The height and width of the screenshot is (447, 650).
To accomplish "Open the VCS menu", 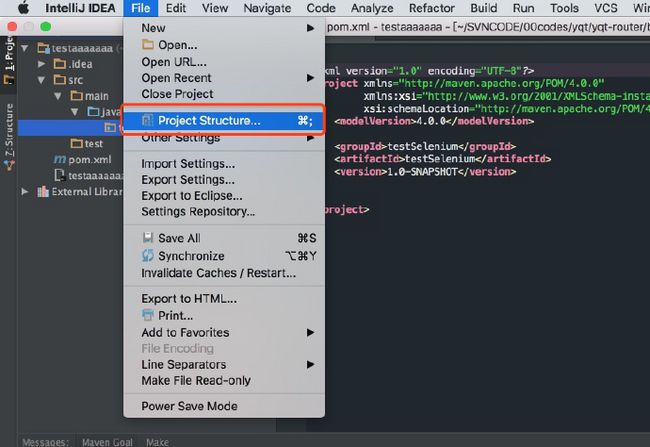I will click(x=606, y=8).
